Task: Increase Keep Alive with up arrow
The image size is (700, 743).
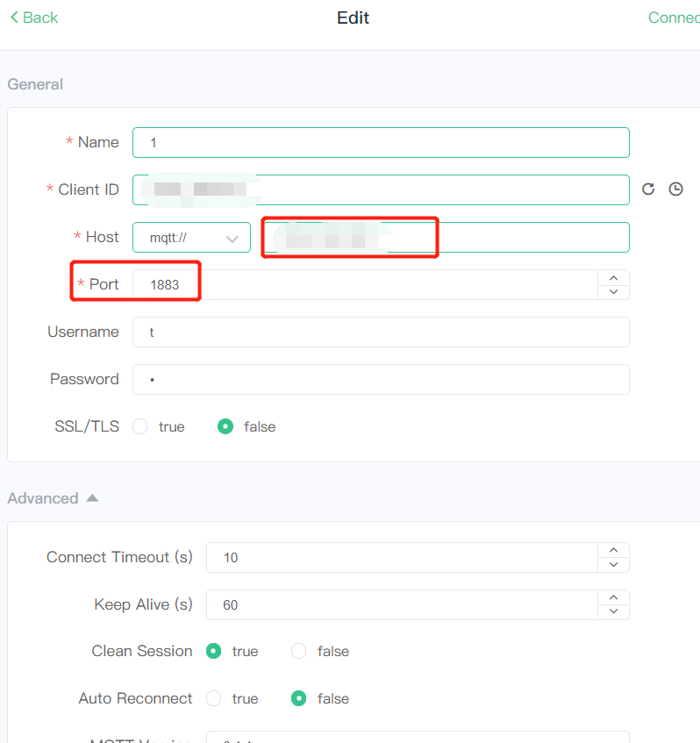Action: tap(613, 597)
